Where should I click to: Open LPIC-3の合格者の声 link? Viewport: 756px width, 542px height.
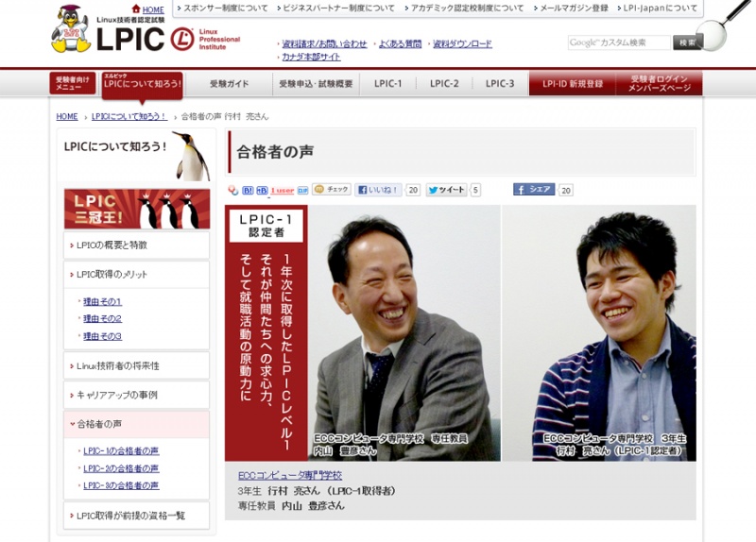click(x=121, y=485)
